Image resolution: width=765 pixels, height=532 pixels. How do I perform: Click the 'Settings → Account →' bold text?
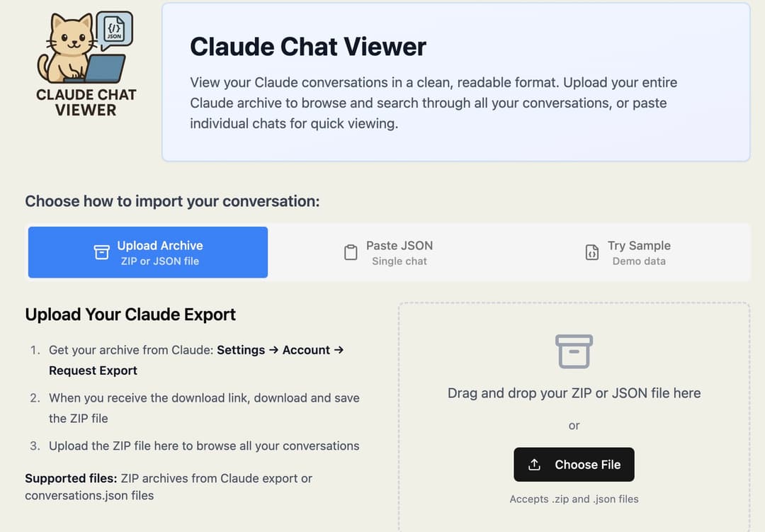point(280,350)
